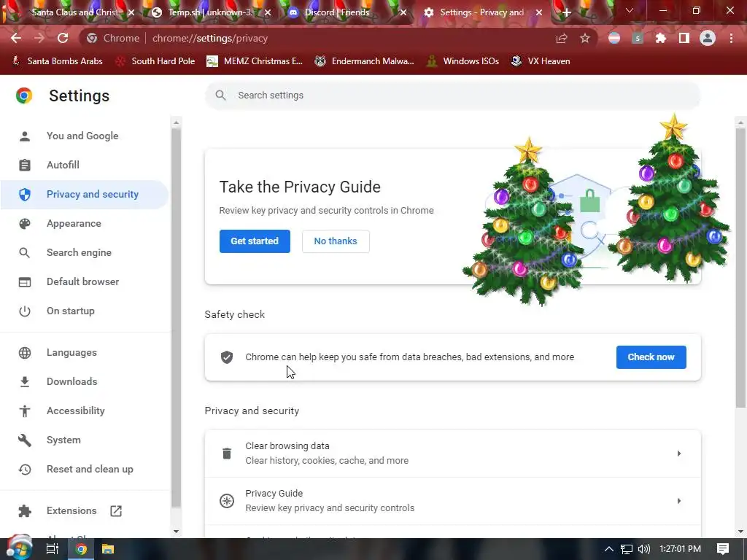Screen dimensions: 747x560
Task: Open the profile avatar icon
Action: coord(708,38)
